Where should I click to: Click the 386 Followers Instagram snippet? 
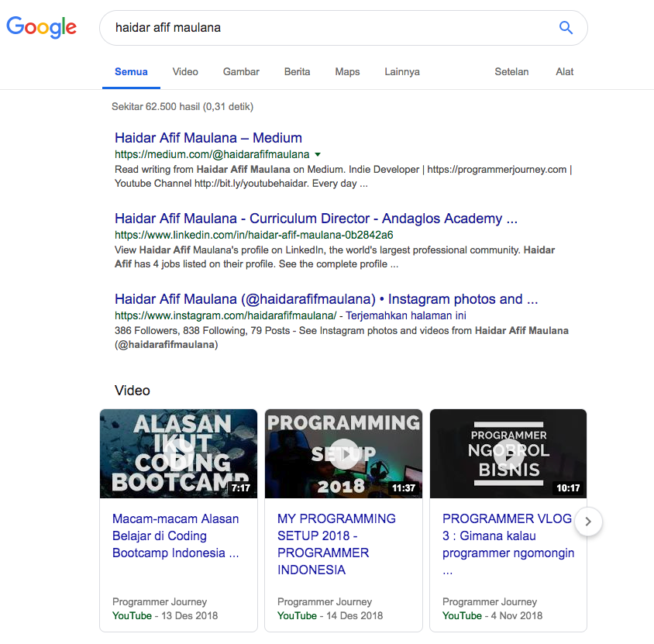pyautogui.click(x=341, y=337)
